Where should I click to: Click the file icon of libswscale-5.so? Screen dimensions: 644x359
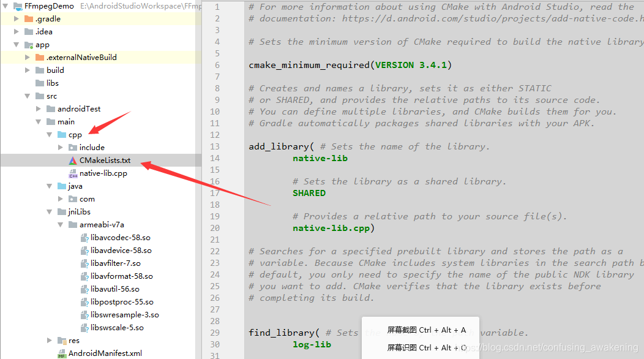coord(84,328)
